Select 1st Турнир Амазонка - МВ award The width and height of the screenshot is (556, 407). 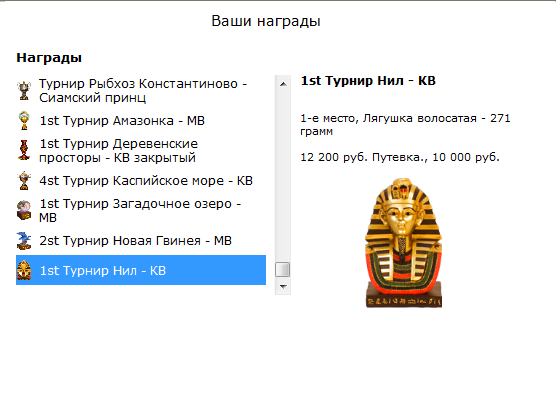pos(141,121)
